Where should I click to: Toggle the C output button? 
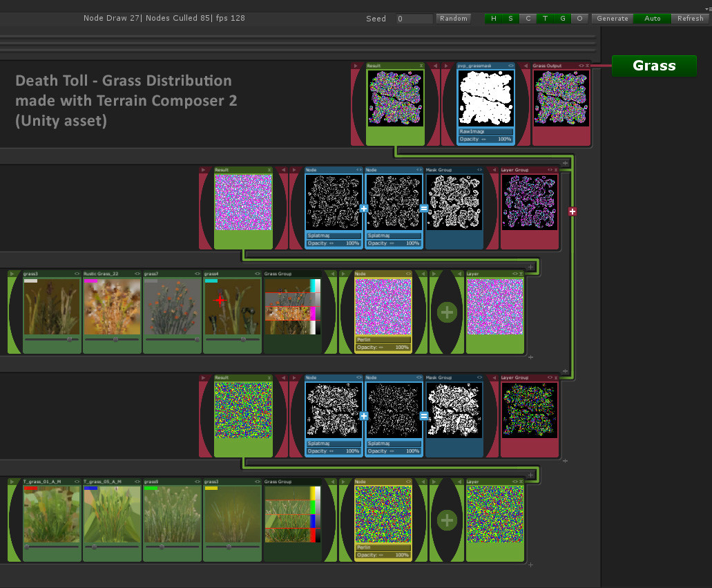tap(528, 19)
